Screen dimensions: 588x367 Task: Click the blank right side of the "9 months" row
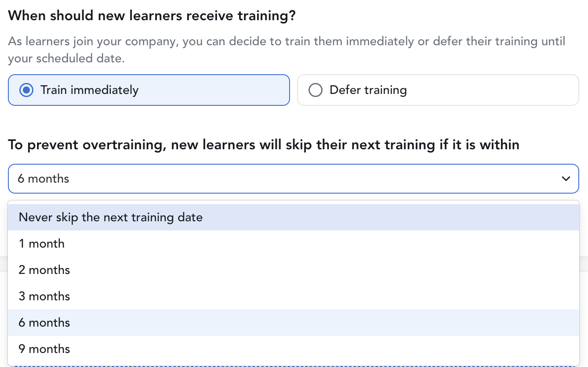tap(396, 349)
